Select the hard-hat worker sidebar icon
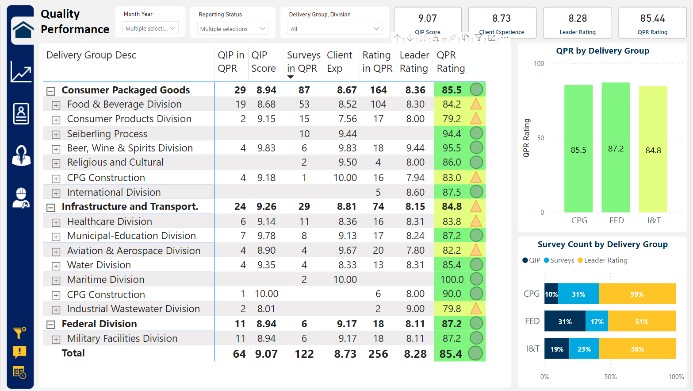Image resolution: width=693 pixels, height=391 pixels. tap(21, 197)
